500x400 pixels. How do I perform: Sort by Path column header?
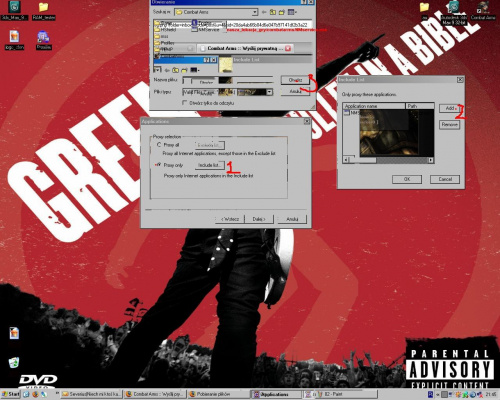point(420,106)
